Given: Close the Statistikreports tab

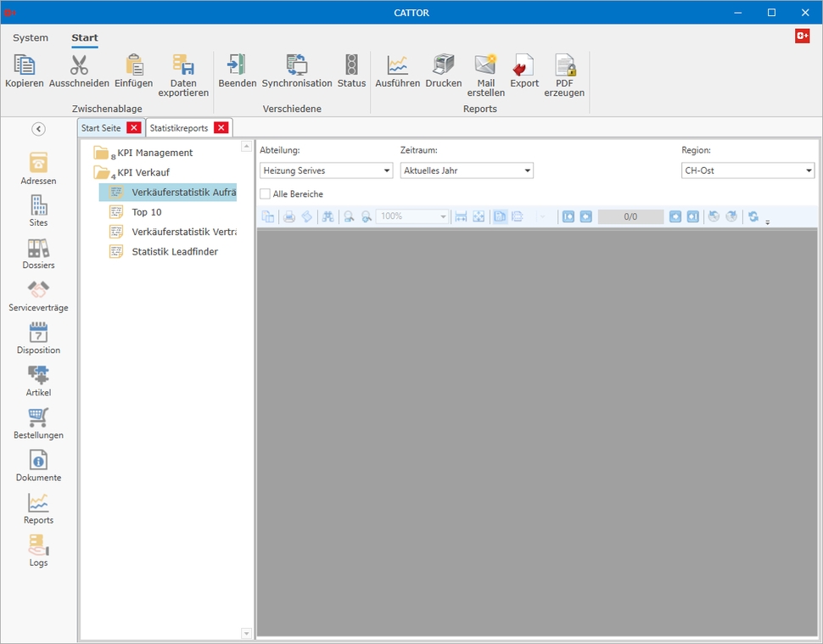Looking at the screenshot, I should (x=221, y=128).
